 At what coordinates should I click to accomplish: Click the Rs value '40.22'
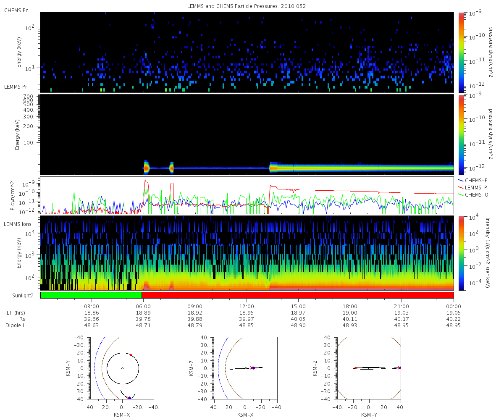pos(454,319)
